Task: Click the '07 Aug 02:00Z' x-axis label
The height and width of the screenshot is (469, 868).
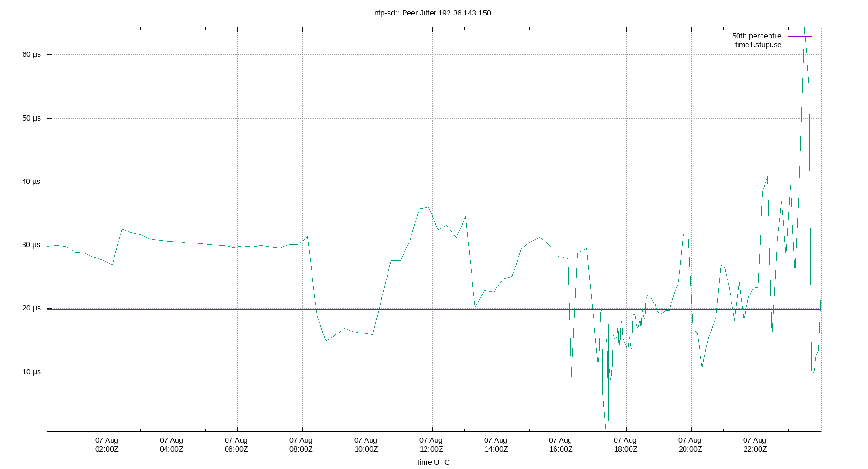Action: 107,445
